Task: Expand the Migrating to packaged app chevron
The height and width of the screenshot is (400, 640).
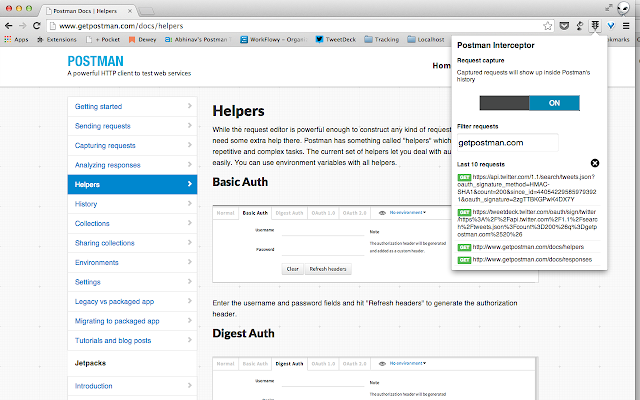Action: tap(189, 321)
